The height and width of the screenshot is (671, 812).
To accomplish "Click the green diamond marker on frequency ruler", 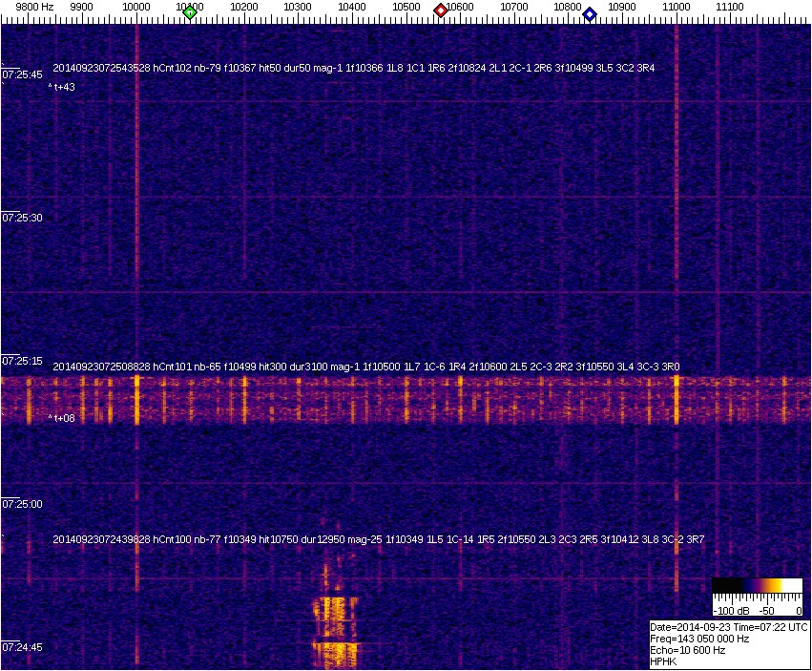I will (x=190, y=12).
